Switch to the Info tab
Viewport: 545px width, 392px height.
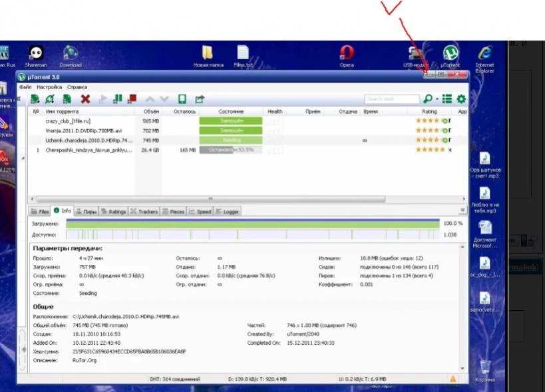[x=63, y=210]
